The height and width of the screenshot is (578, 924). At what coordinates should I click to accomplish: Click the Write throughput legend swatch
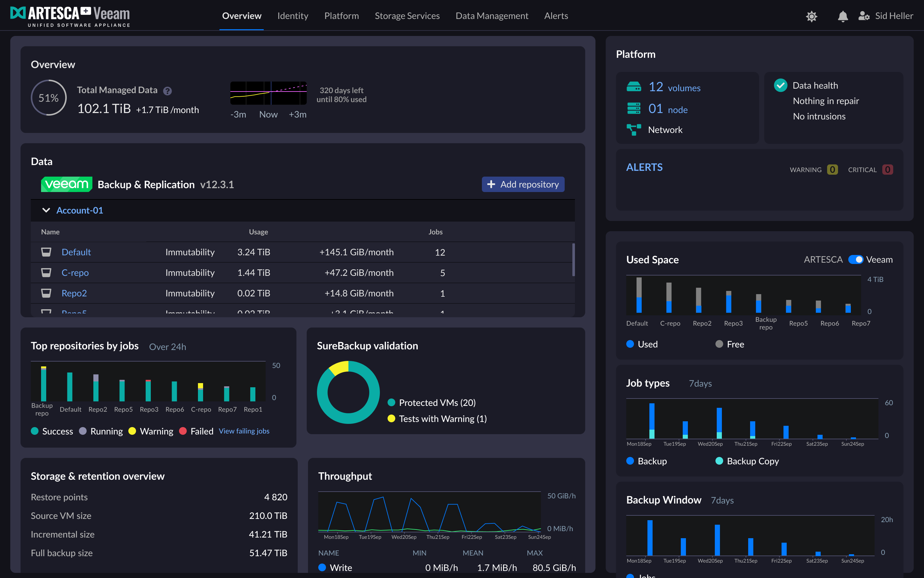click(322, 567)
